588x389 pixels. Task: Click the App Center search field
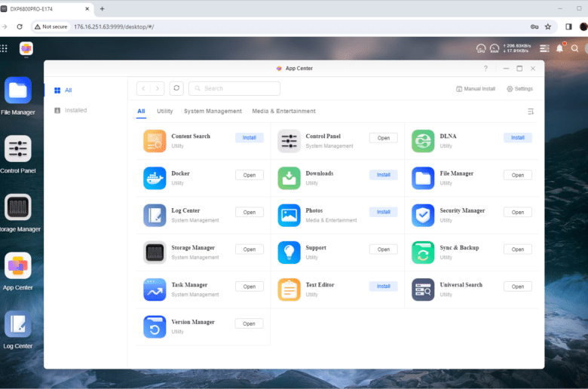pyautogui.click(x=234, y=88)
